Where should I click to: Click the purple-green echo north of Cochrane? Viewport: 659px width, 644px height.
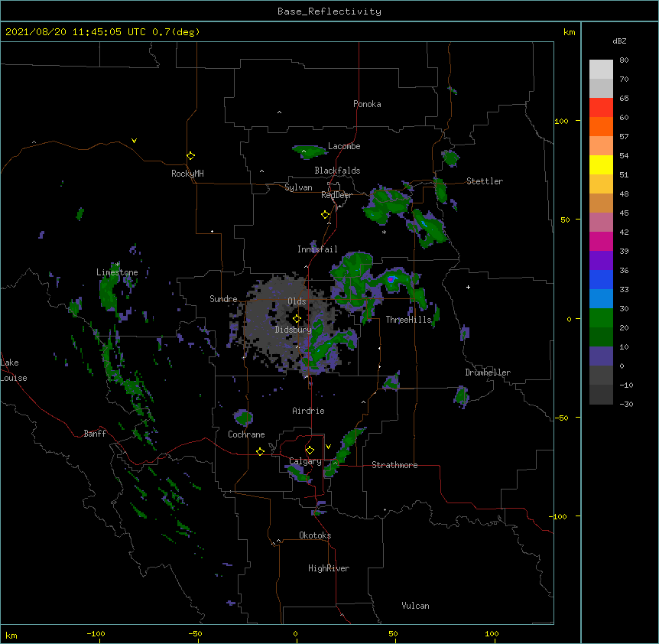pos(243,417)
